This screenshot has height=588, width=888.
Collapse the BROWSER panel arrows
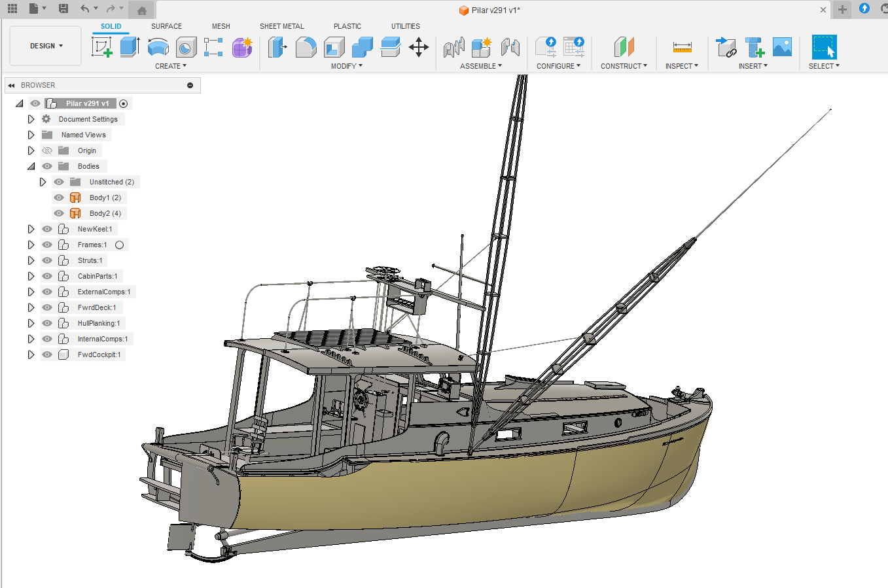[11, 85]
